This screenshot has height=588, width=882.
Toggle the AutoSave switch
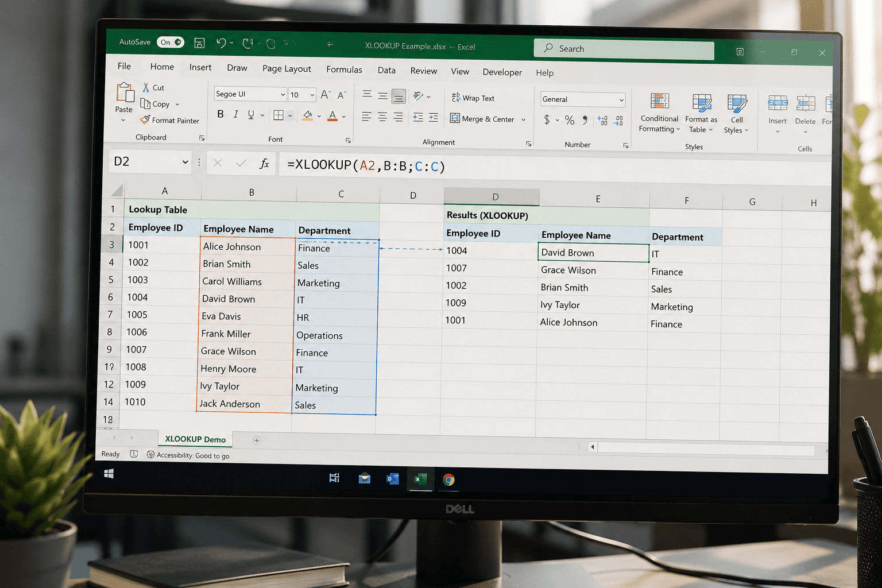tap(171, 42)
